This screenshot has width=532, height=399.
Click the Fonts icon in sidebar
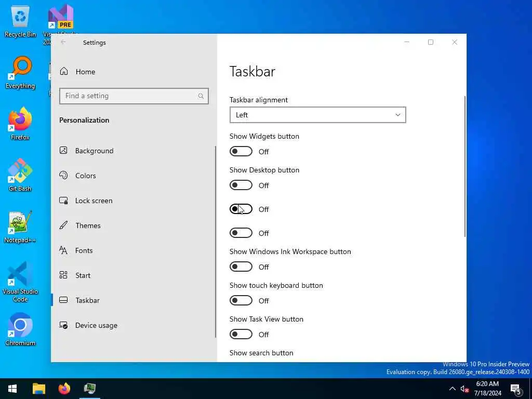coord(63,250)
